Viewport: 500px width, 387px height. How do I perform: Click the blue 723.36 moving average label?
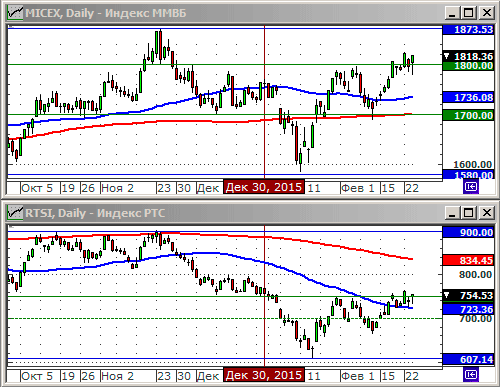click(x=468, y=309)
